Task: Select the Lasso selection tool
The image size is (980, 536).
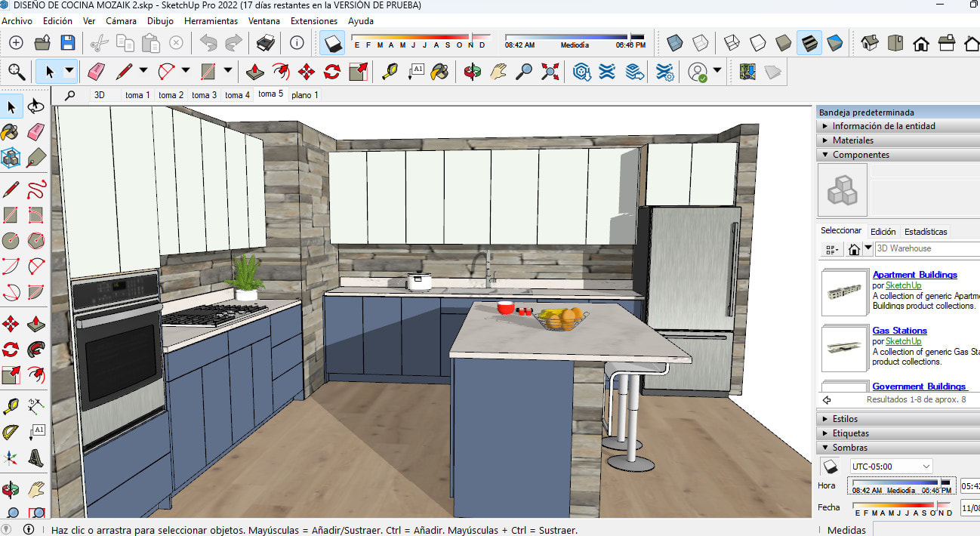Action: tap(36, 107)
